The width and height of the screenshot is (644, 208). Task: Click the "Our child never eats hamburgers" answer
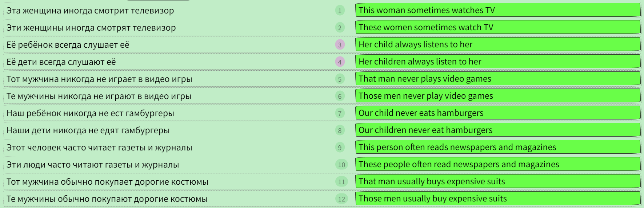pyautogui.click(x=497, y=113)
